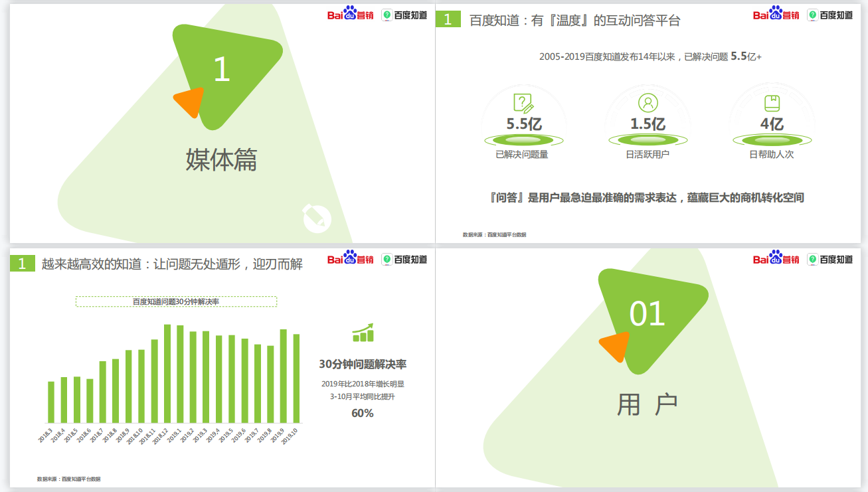This screenshot has height=492, width=868.
Task: Click the heading 30分钟问题解决率
Action: [363, 365]
